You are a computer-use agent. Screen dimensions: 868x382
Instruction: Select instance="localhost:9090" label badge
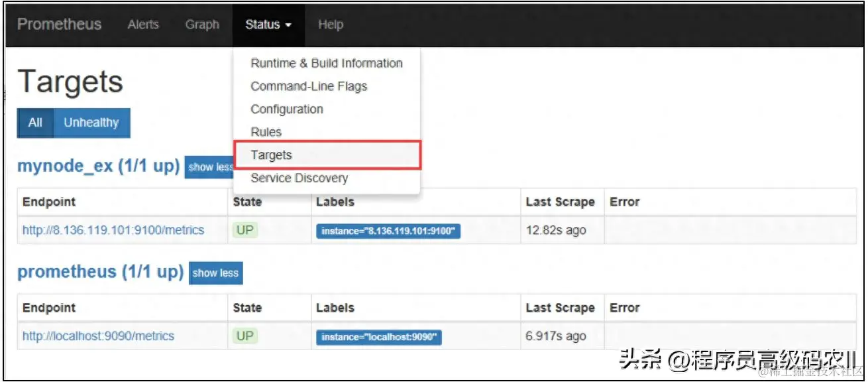pos(379,337)
